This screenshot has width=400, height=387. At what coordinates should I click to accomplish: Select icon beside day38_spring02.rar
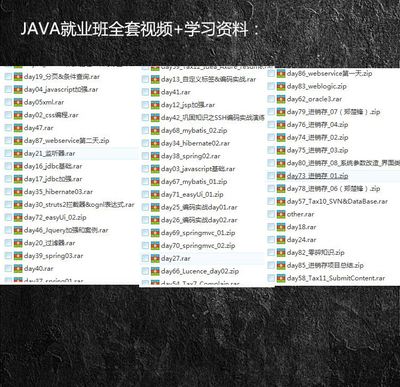tap(155, 156)
